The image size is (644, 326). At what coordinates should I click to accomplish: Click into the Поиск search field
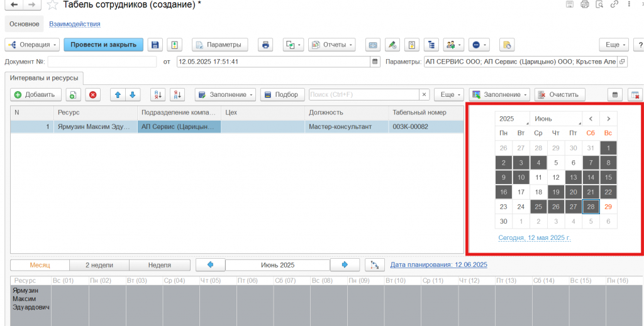[x=364, y=94]
